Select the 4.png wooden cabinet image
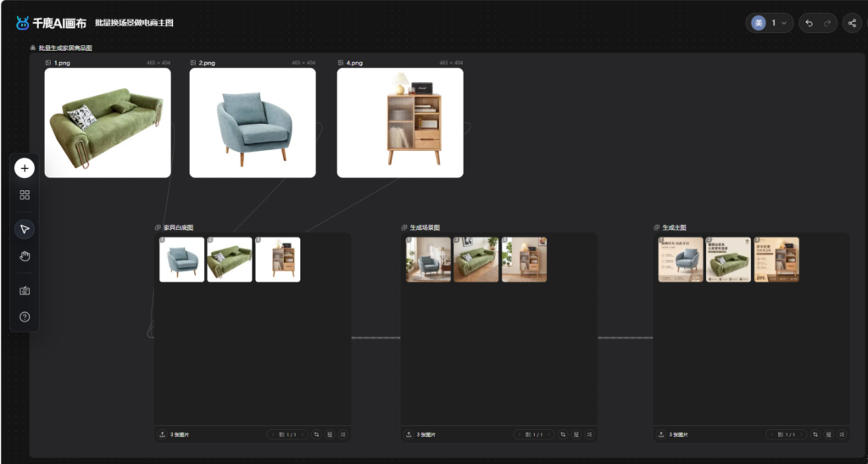868x464 pixels. 400,123
